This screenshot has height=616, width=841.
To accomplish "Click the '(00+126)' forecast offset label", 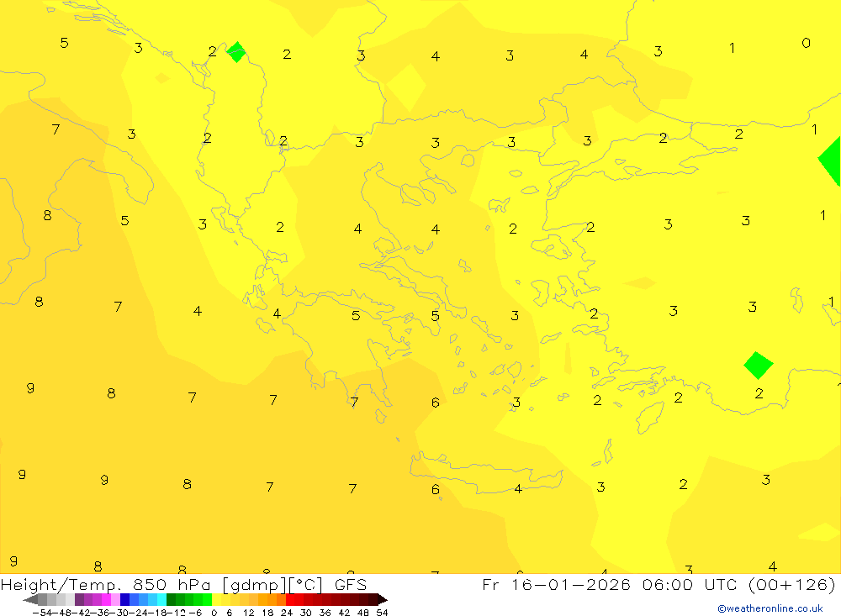I will click(x=791, y=585).
